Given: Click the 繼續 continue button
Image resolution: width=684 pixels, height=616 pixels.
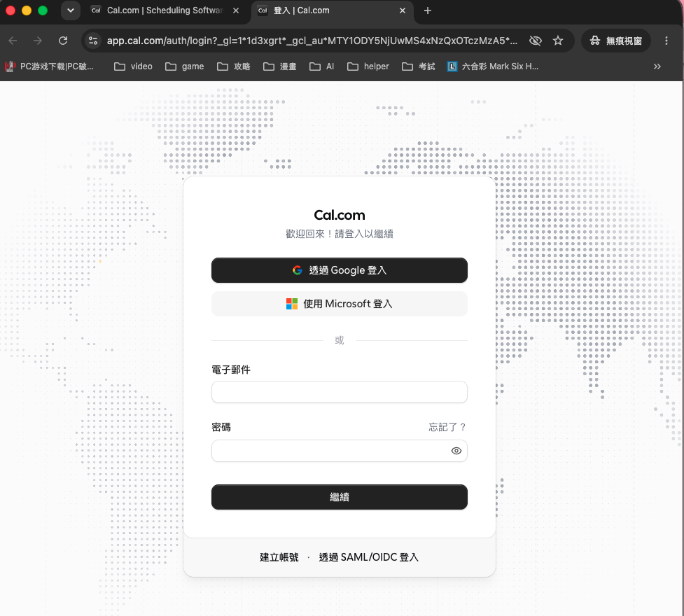Looking at the screenshot, I should point(340,497).
